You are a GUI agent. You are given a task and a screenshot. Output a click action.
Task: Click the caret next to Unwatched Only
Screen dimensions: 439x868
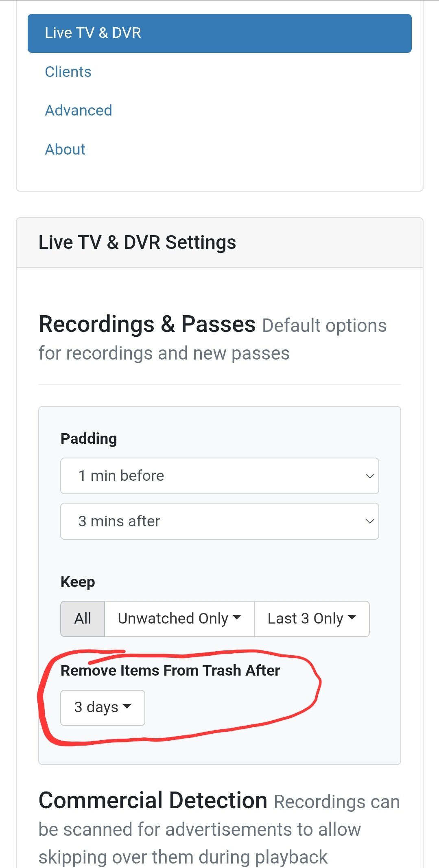[237, 617]
